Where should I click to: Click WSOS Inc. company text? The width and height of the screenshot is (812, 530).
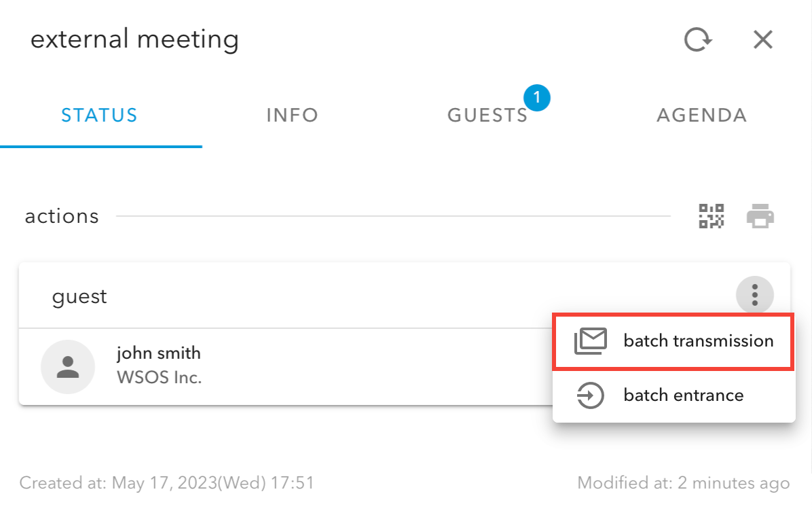pyautogui.click(x=160, y=377)
